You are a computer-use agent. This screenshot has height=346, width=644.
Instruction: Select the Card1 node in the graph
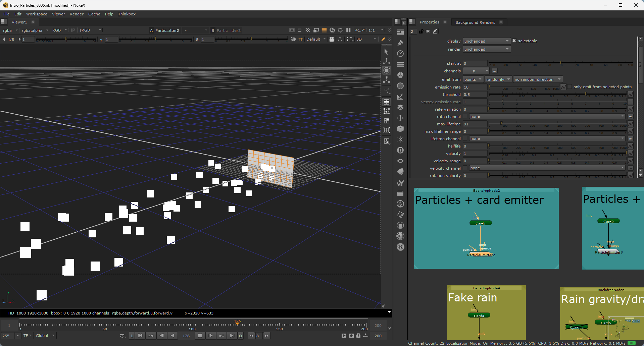480,223
